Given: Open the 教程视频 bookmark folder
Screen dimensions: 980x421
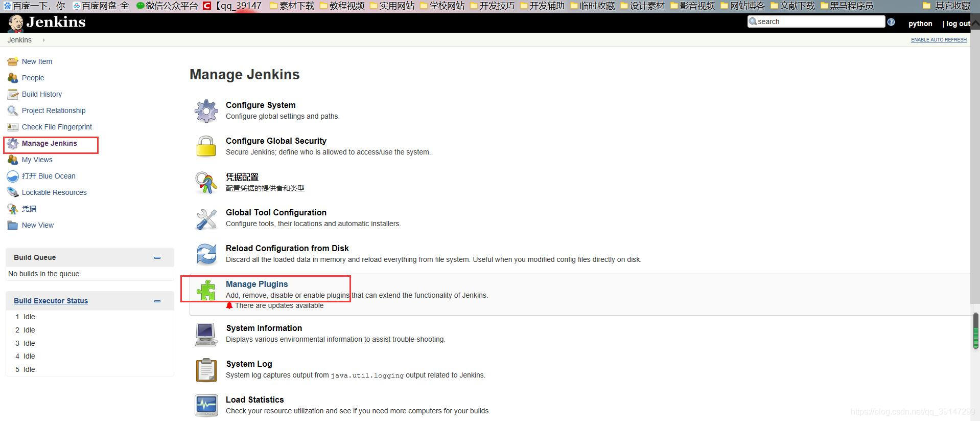Looking at the screenshot, I should point(342,6).
